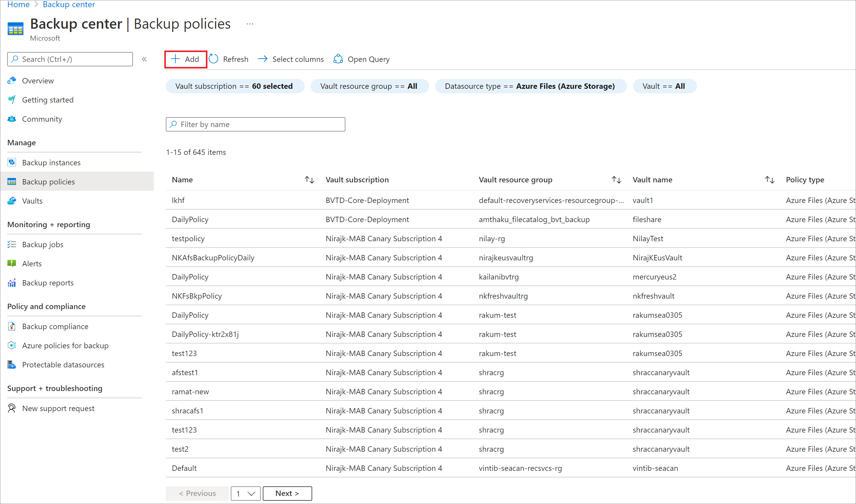Click the Next page button
The width and height of the screenshot is (856, 504).
(288, 493)
